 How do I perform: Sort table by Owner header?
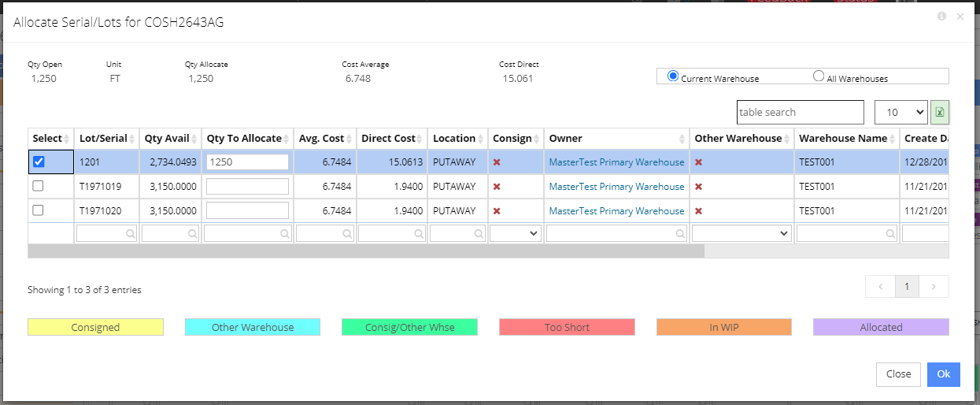(x=617, y=138)
